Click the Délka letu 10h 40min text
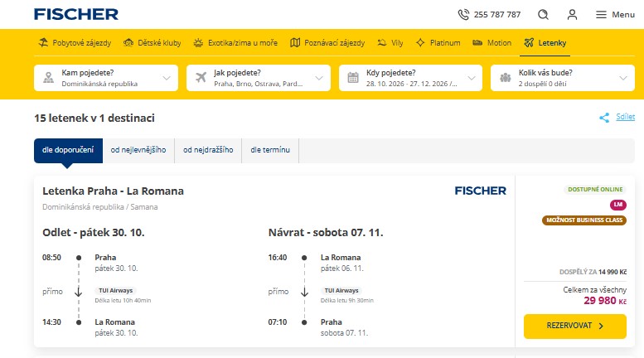Image resolution: width=644 pixels, height=358 pixels. (x=123, y=301)
